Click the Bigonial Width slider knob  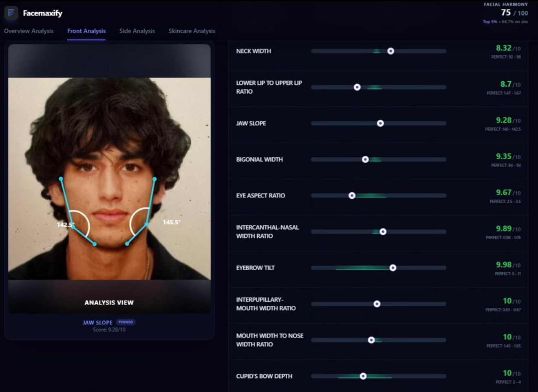[365, 160]
